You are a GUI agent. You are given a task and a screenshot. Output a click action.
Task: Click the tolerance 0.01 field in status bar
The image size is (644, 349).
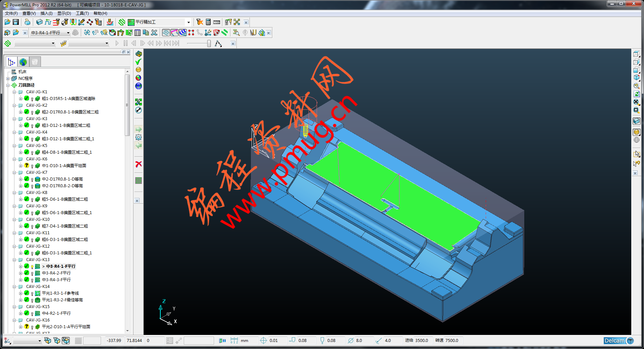coord(277,341)
